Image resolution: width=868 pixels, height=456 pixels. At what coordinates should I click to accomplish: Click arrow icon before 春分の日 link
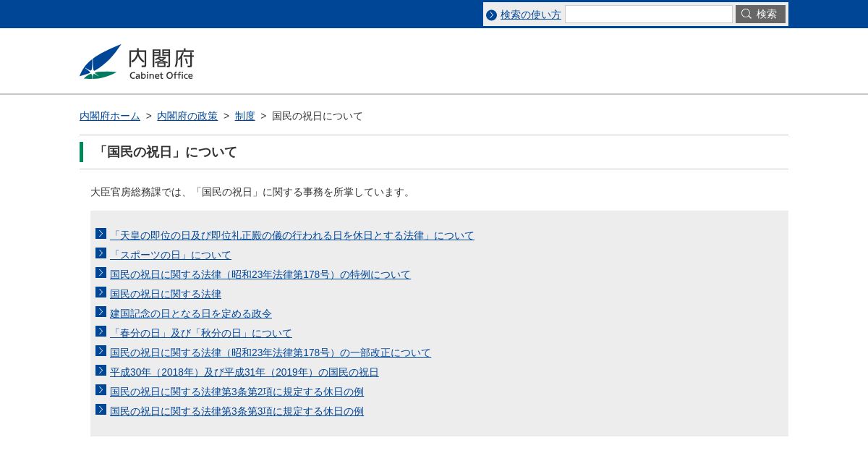coord(101,332)
